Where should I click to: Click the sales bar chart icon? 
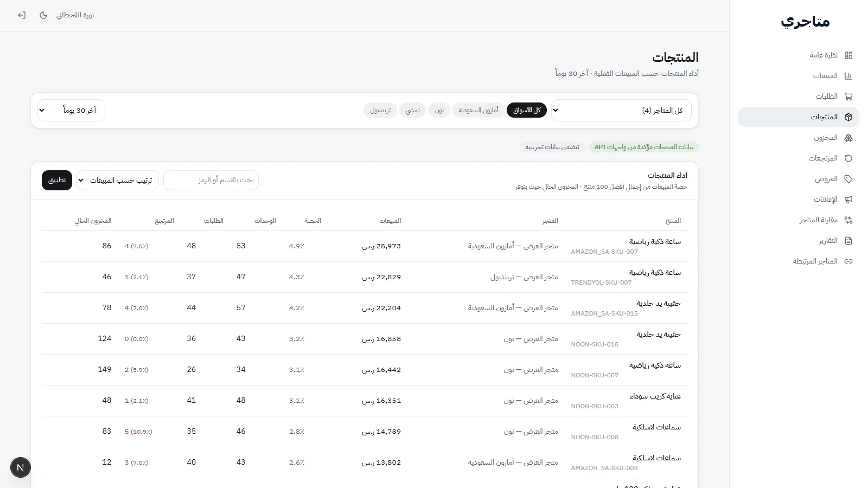point(848,76)
